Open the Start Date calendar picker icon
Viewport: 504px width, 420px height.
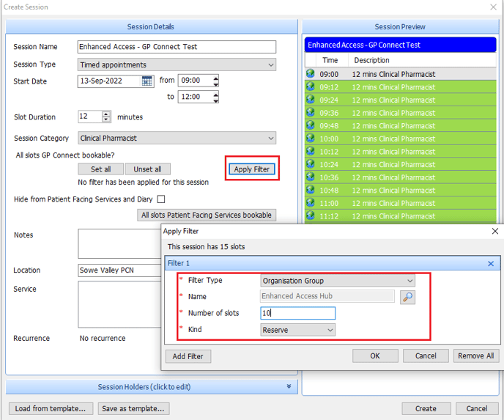pos(147,81)
